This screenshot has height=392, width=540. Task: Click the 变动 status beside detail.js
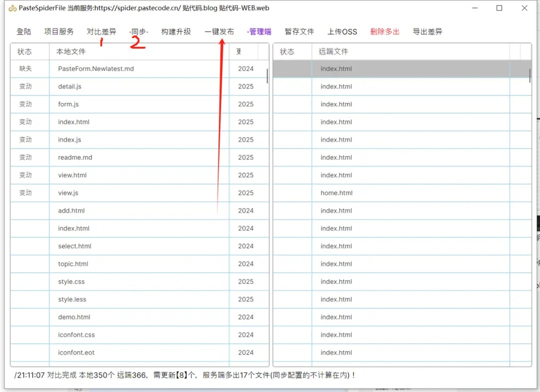click(25, 86)
